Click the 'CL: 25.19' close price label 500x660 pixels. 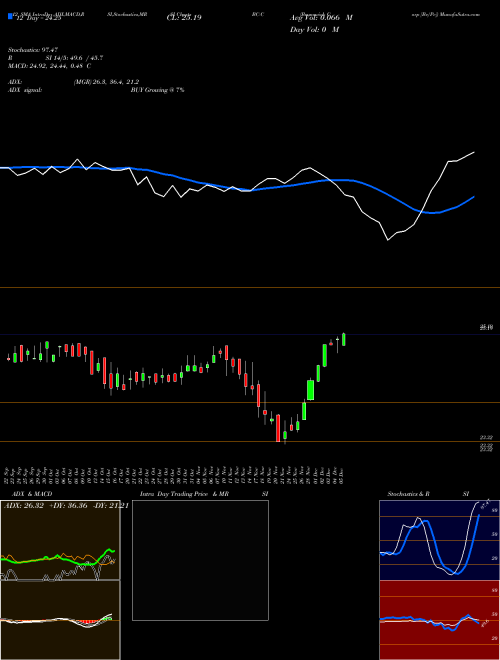184,18
